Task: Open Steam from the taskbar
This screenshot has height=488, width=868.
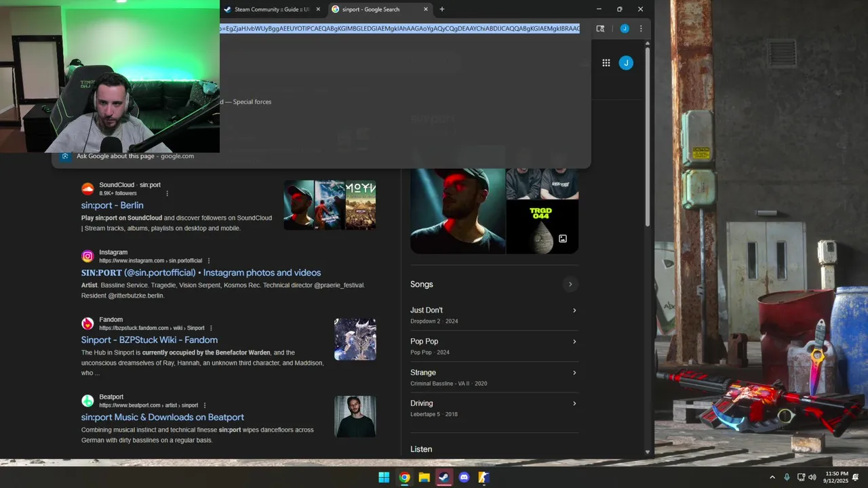Action: 443,477
